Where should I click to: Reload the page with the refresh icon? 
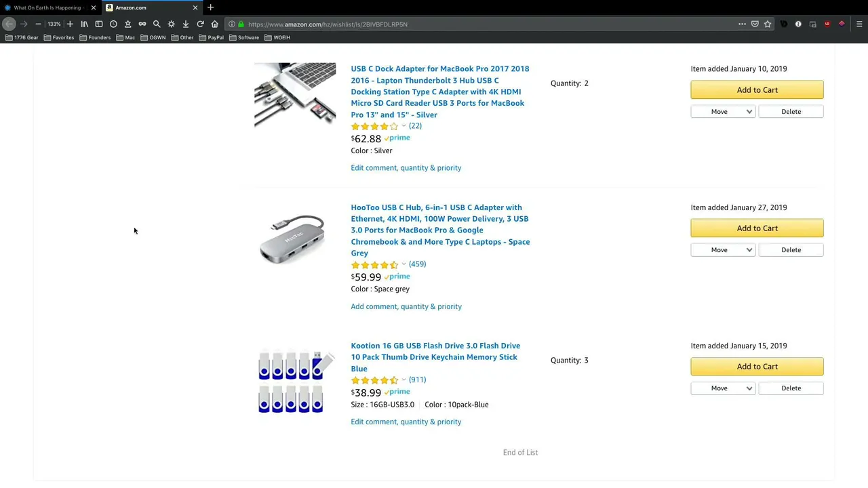coord(200,24)
